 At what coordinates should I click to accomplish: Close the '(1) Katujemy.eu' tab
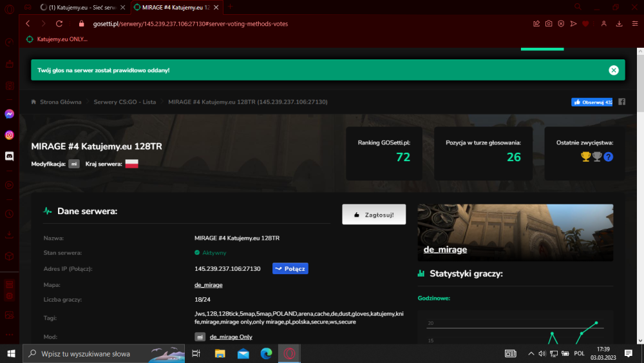point(122,7)
